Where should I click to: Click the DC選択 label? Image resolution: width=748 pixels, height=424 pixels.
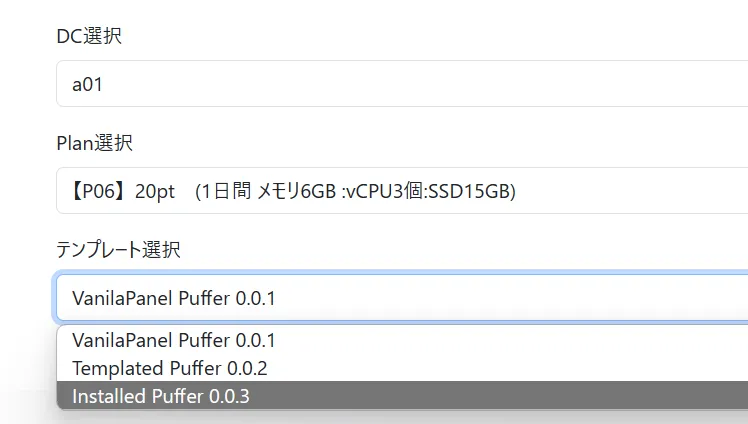(89, 37)
